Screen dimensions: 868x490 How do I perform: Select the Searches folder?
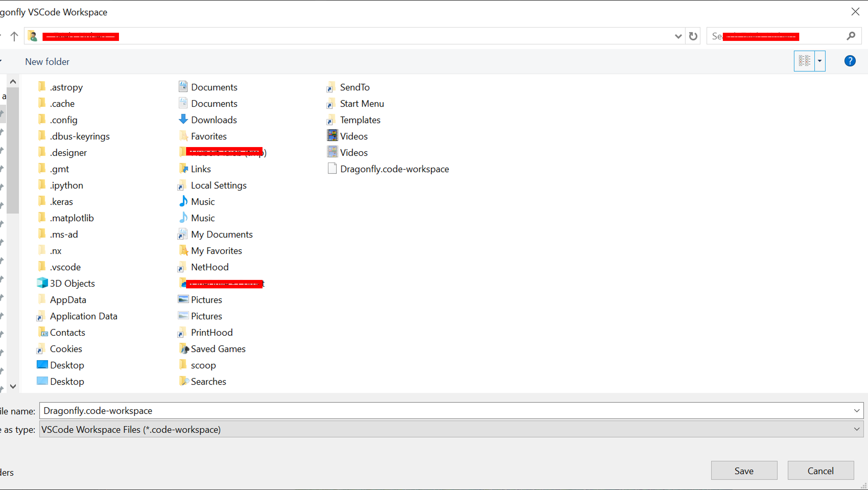tap(208, 381)
